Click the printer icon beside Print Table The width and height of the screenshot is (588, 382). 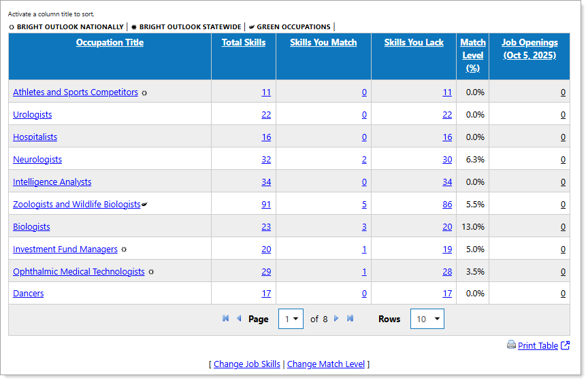click(511, 345)
